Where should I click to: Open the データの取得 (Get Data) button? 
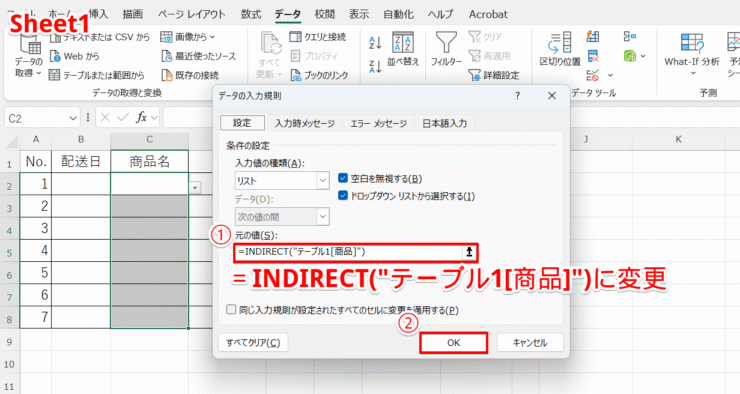[x=28, y=56]
